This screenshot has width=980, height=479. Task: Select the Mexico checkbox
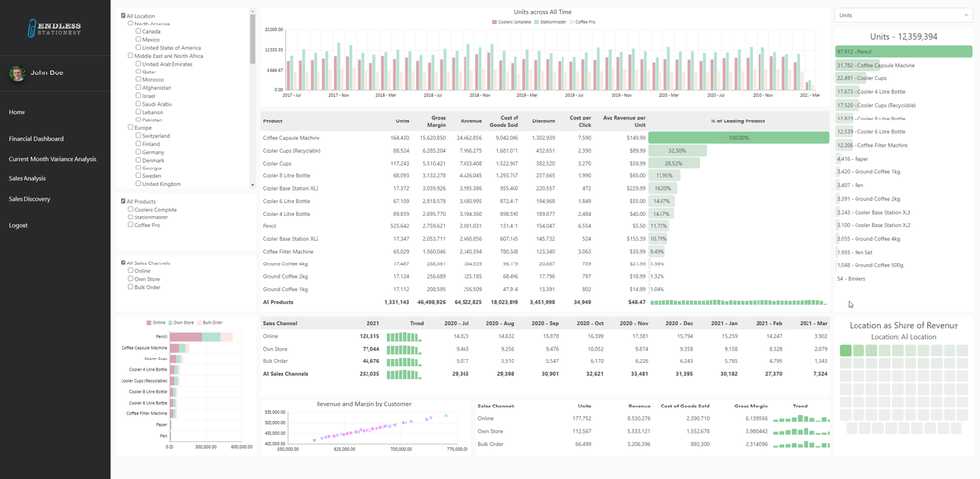click(138, 39)
